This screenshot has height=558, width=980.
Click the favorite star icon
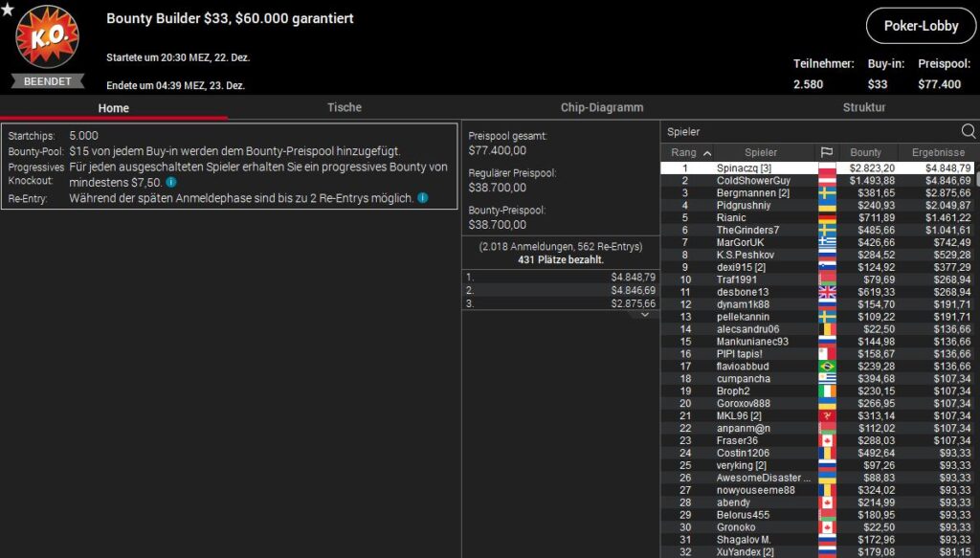tap(8, 11)
